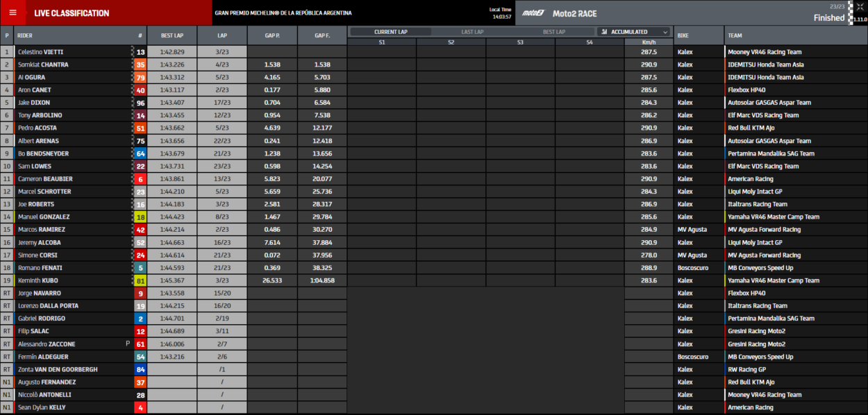The image size is (868, 415).
Task: Click rider number badge 79 for Ogura
Action: [140, 78]
